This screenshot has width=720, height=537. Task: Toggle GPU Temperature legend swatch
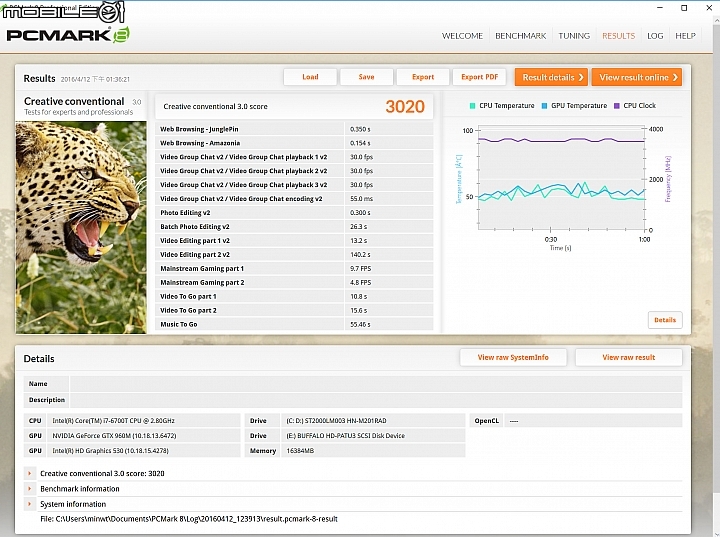(545, 106)
